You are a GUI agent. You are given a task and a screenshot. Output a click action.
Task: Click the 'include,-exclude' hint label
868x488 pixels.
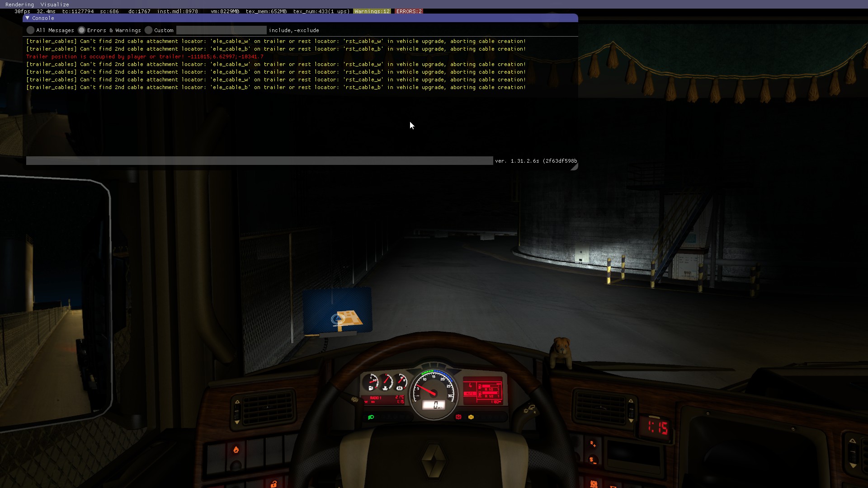294,30
